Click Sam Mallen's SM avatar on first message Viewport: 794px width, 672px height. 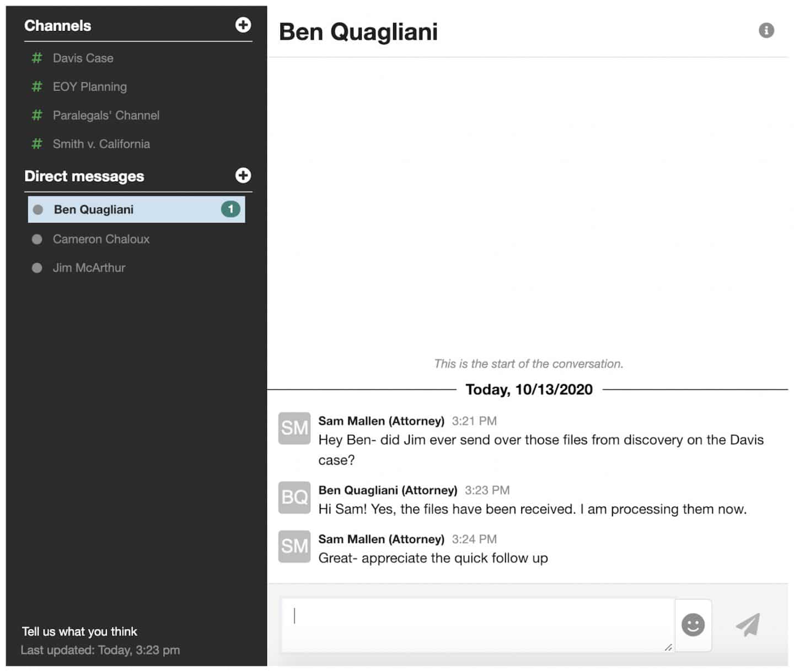click(x=294, y=428)
